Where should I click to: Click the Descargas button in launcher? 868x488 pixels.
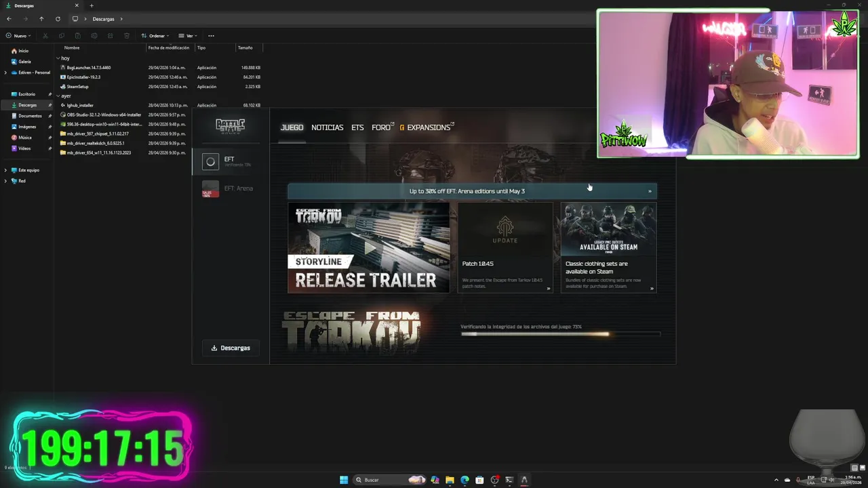click(x=231, y=348)
